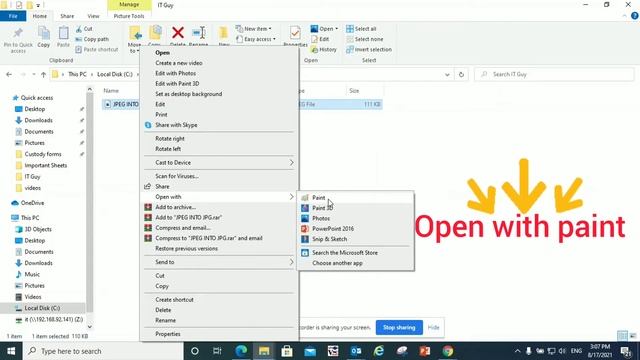Click Add to archive... entry
Screen dimensions: 640x360
[219, 207]
